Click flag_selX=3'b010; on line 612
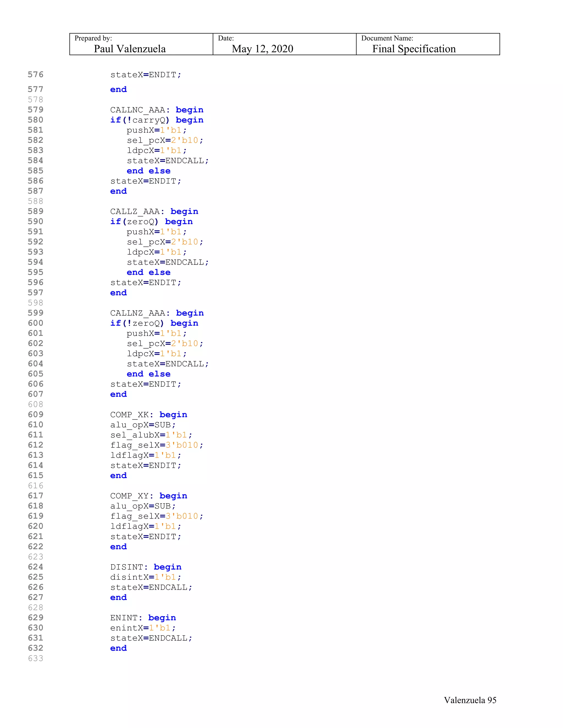 click(x=157, y=445)
